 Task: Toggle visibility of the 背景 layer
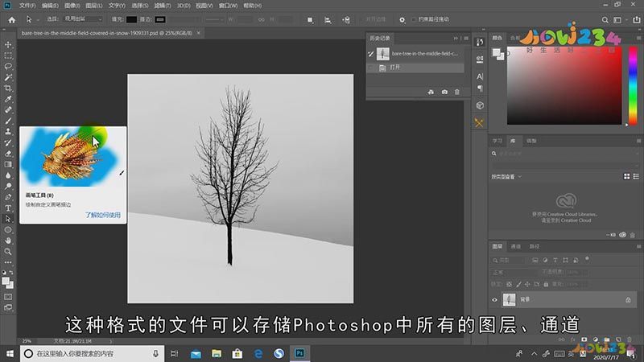click(494, 300)
